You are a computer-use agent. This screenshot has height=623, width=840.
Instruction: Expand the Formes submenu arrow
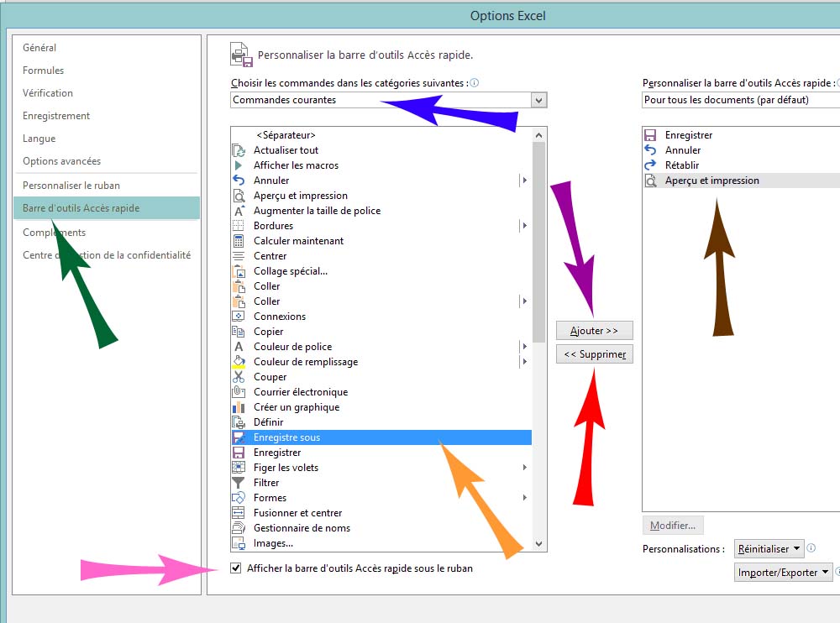[x=524, y=498]
